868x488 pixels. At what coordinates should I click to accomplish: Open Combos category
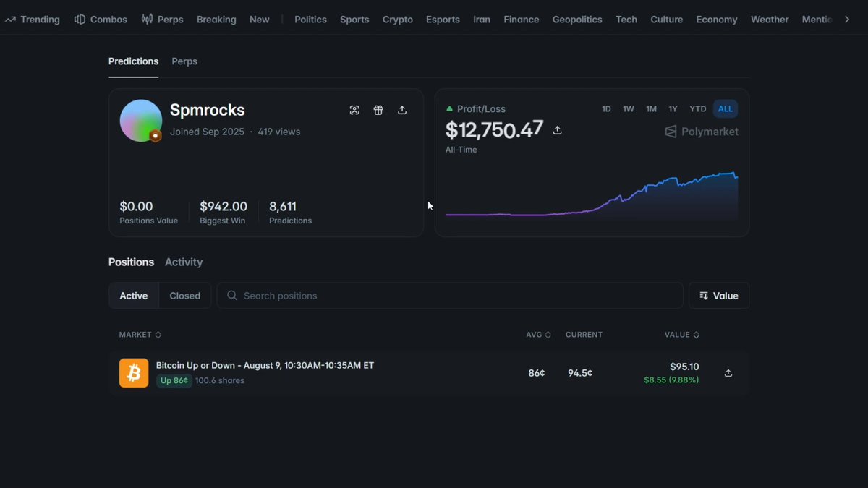101,20
